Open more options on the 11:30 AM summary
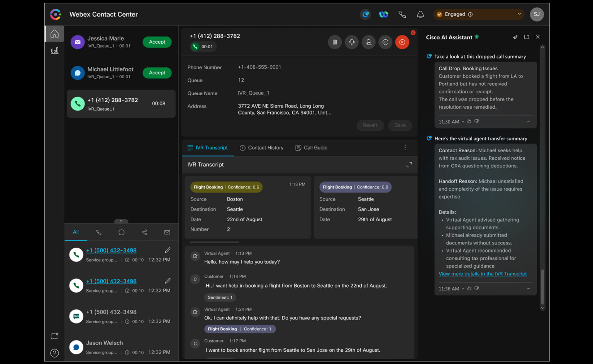 529,121
